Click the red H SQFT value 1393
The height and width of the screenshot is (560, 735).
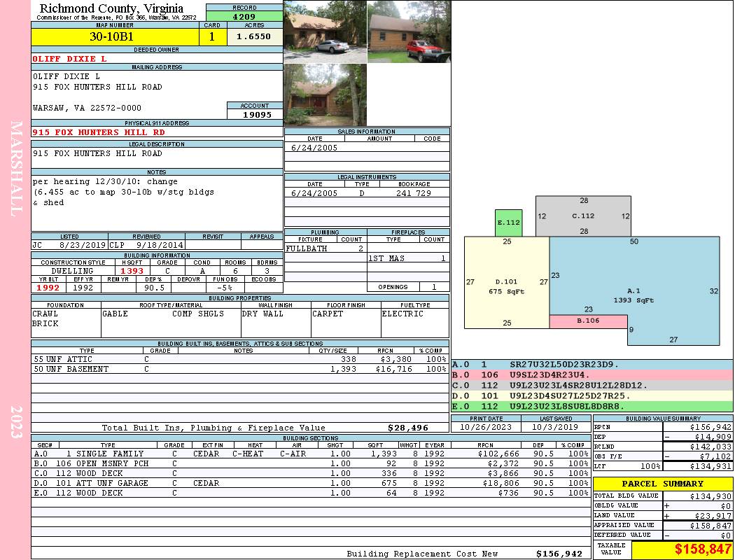click(x=132, y=271)
